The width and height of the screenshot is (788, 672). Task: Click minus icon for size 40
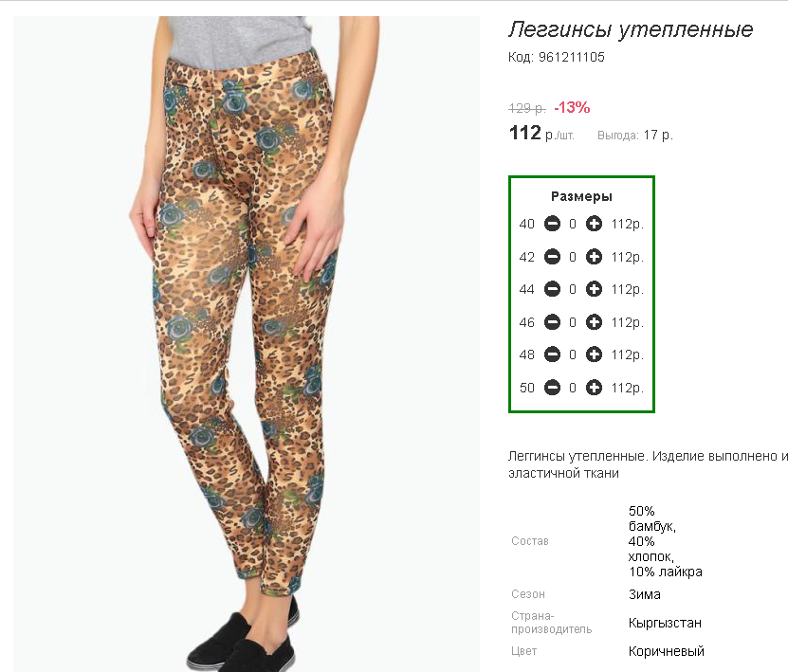[552, 225]
